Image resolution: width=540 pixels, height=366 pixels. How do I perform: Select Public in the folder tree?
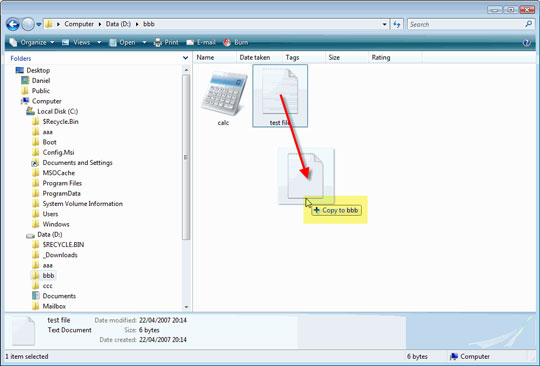click(36, 91)
